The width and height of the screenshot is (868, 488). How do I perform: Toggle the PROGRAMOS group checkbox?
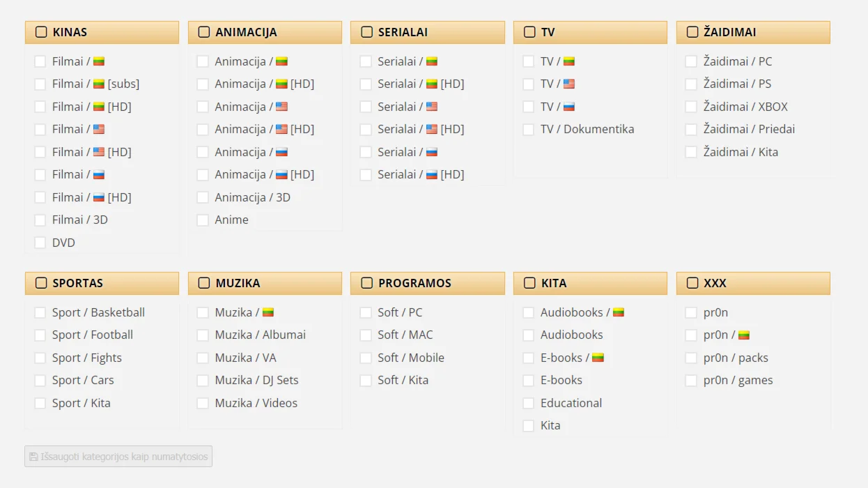pos(367,283)
